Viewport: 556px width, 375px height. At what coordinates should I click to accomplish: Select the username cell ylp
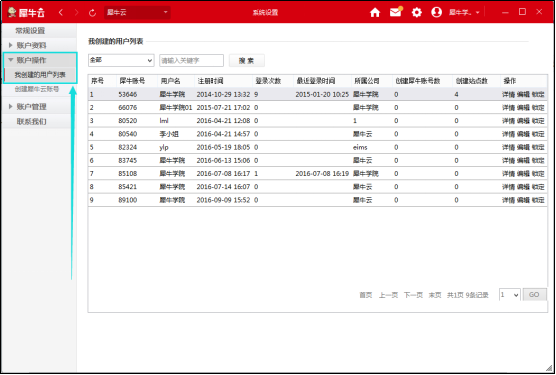tap(164, 147)
